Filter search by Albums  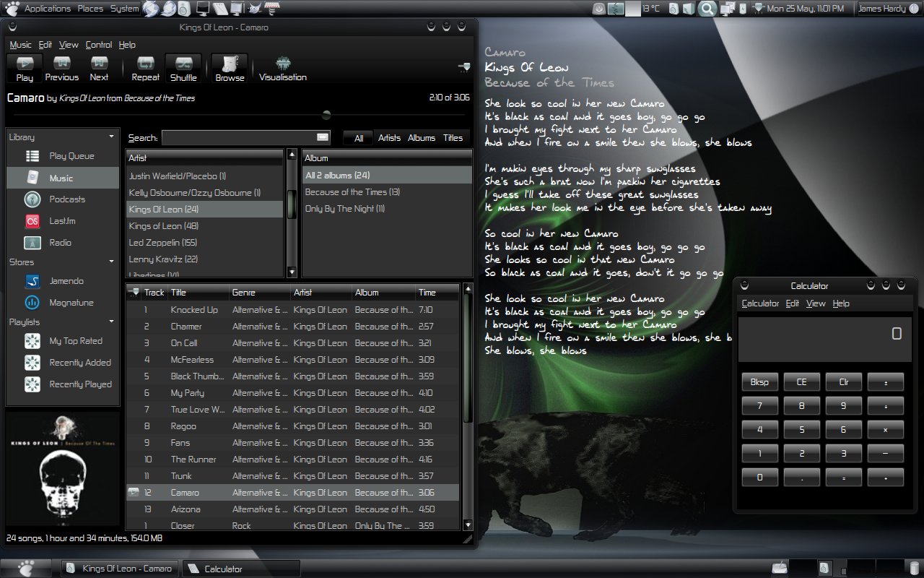422,138
